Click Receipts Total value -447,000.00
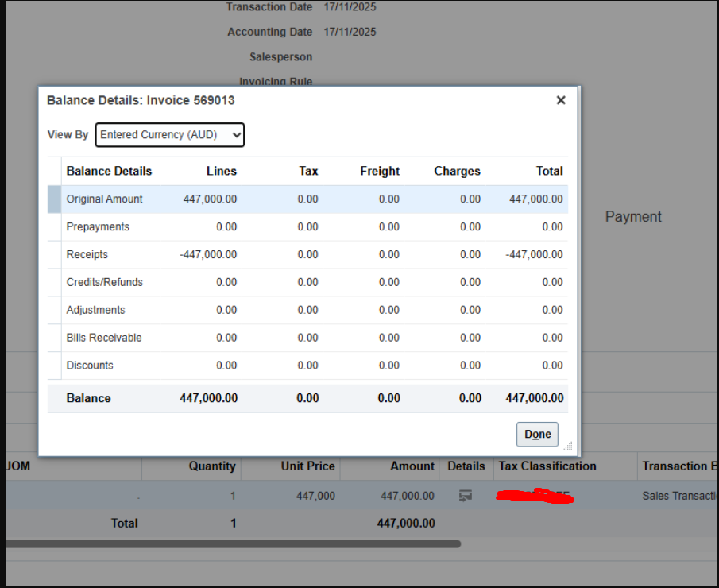 (x=534, y=254)
